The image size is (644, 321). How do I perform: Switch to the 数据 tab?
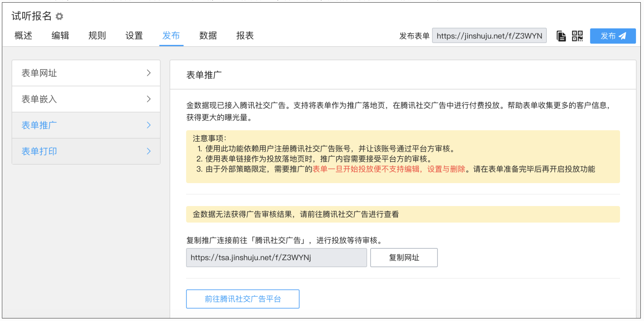(208, 36)
